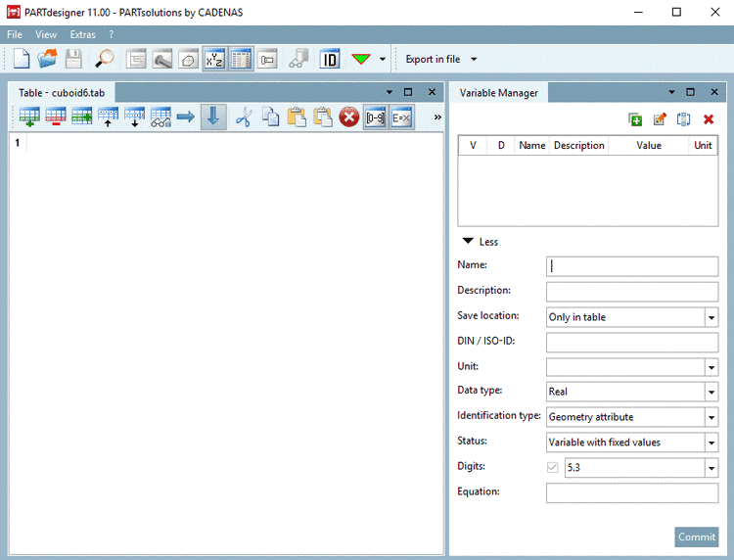Move table row down icon
This screenshot has width=734, height=560.
point(134,117)
